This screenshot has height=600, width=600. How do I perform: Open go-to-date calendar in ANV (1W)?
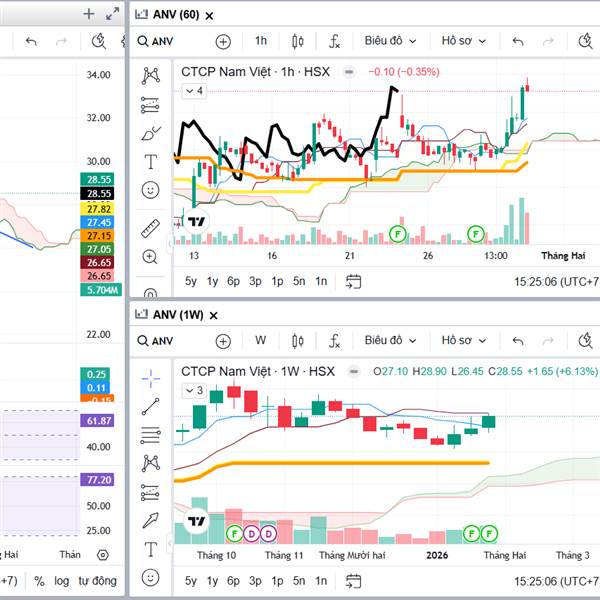click(353, 581)
